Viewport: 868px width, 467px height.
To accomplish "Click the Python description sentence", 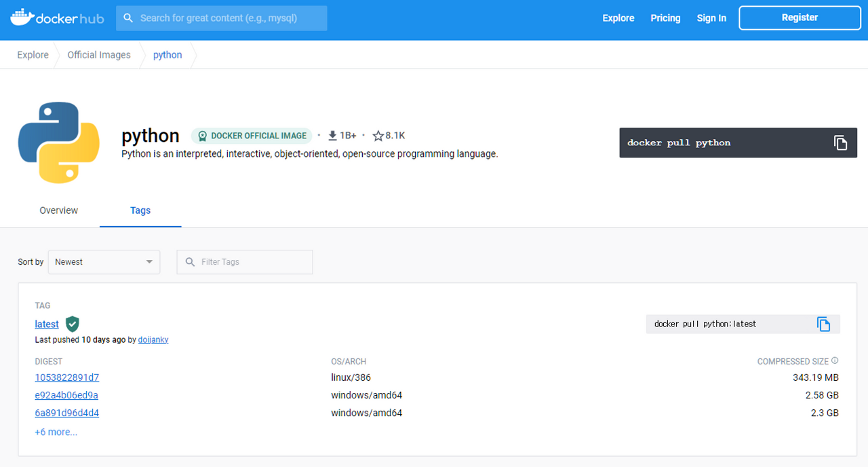I will click(310, 154).
